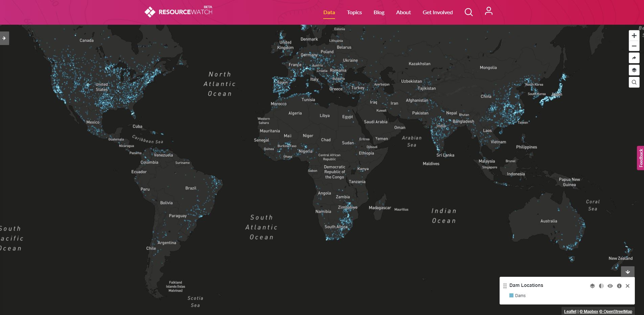Viewport: 644px width, 315px height.
Task: Open the basemap layers control
Action: click(x=634, y=70)
